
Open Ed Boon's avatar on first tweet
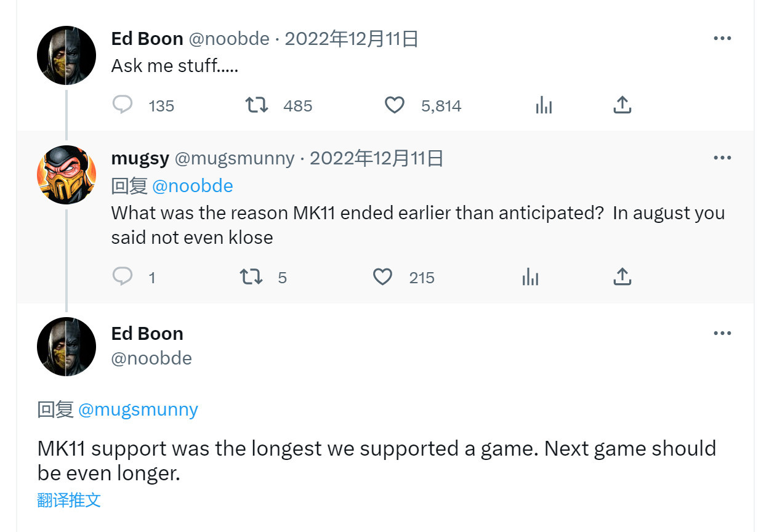pos(66,55)
